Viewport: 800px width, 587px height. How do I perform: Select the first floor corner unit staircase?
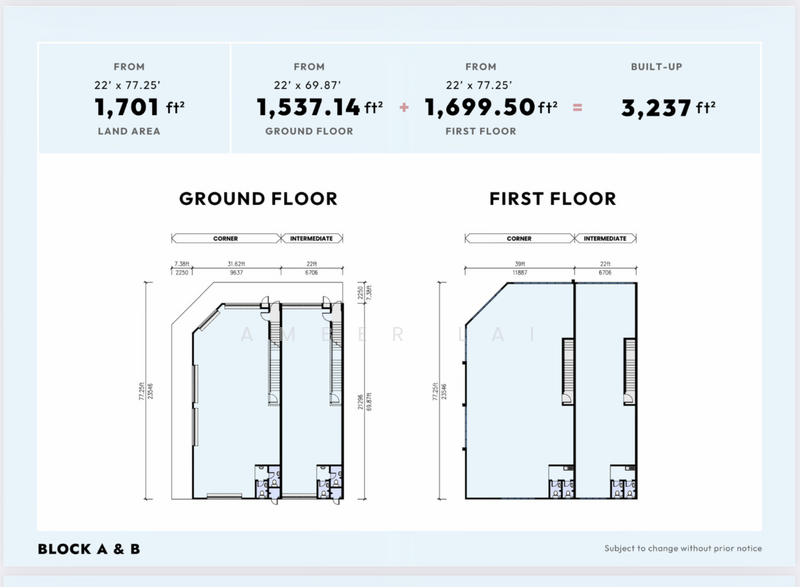[x=568, y=370]
